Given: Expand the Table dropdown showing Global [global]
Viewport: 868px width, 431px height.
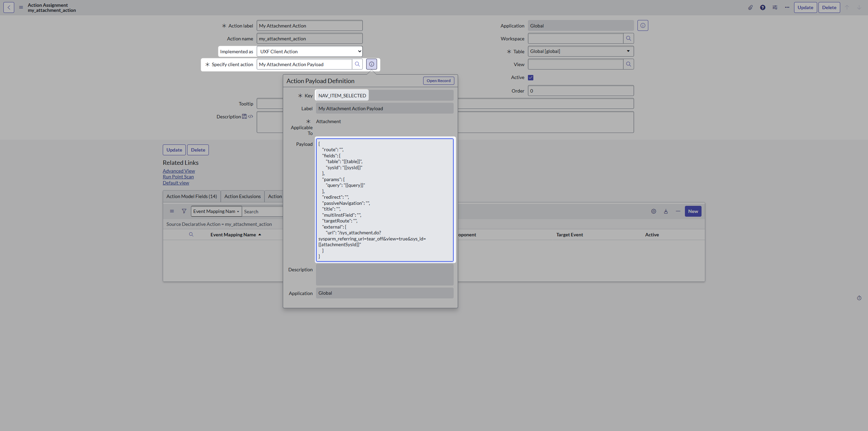Looking at the screenshot, I should click(627, 51).
